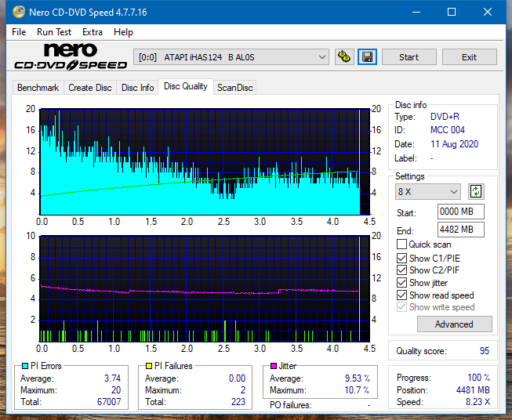Switch to the ScanDisc tab
The width and height of the screenshot is (512, 420).
234,88
